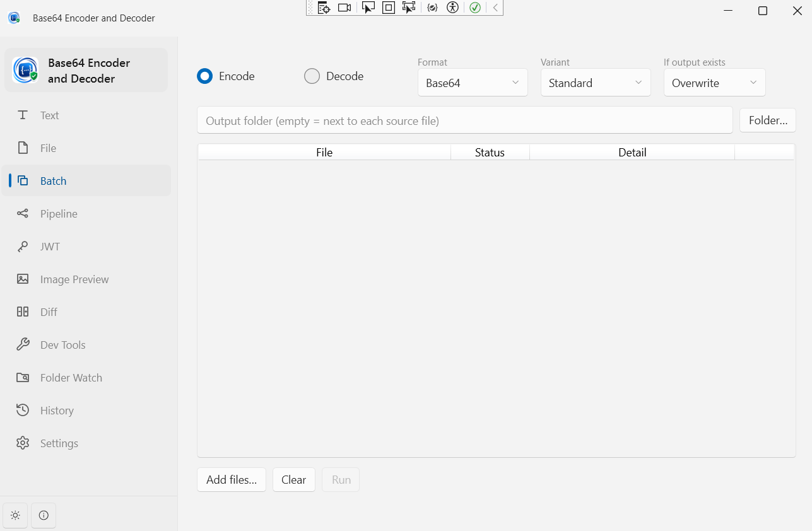Open the File section in sidebar
Image resolution: width=812 pixels, height=531 pixels.
coord(86,148)
